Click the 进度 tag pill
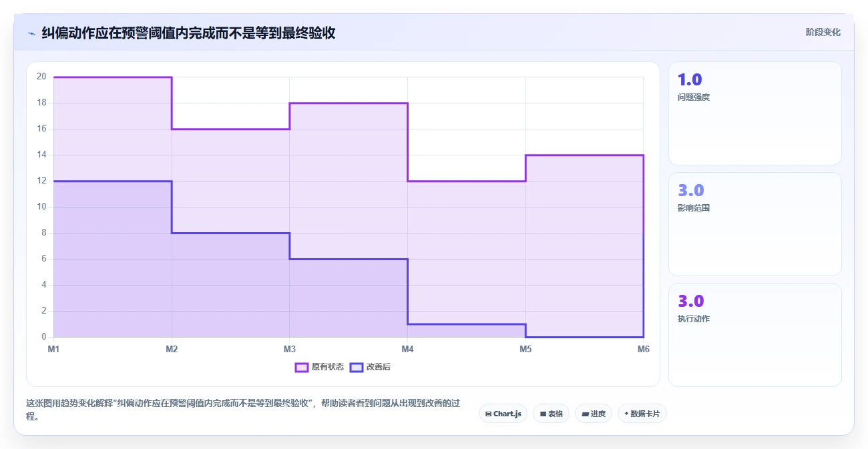This screenshot has width=868, height=449. coord(593,414)
